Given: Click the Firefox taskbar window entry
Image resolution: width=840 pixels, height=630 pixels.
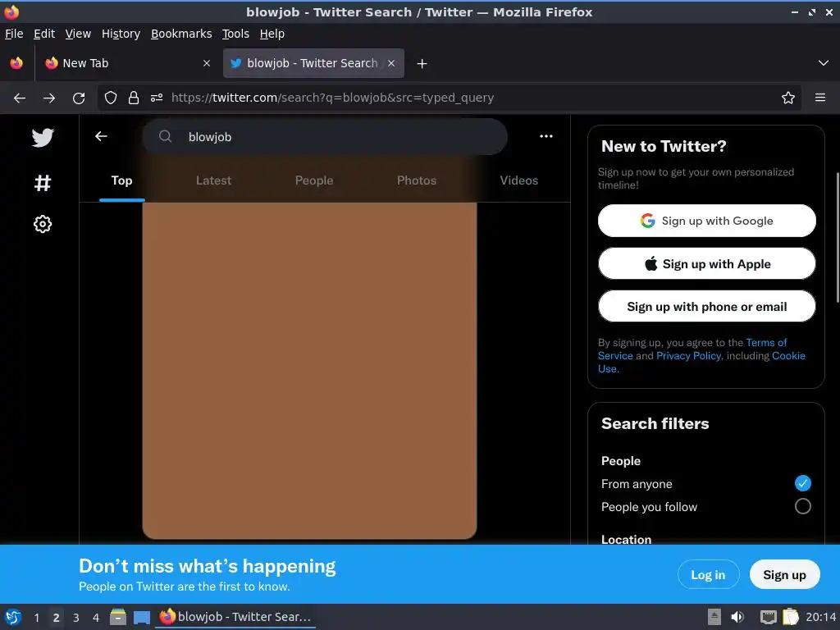Looking at the screenshot, I should point(235,617).
